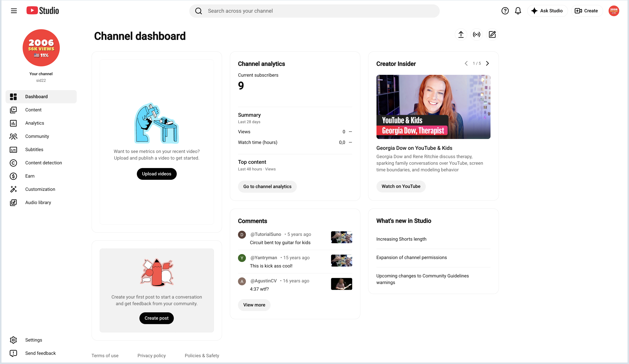Open the Subtitles menu item
The width and height of the screenshot is (629, 364).
pos(41,149)
